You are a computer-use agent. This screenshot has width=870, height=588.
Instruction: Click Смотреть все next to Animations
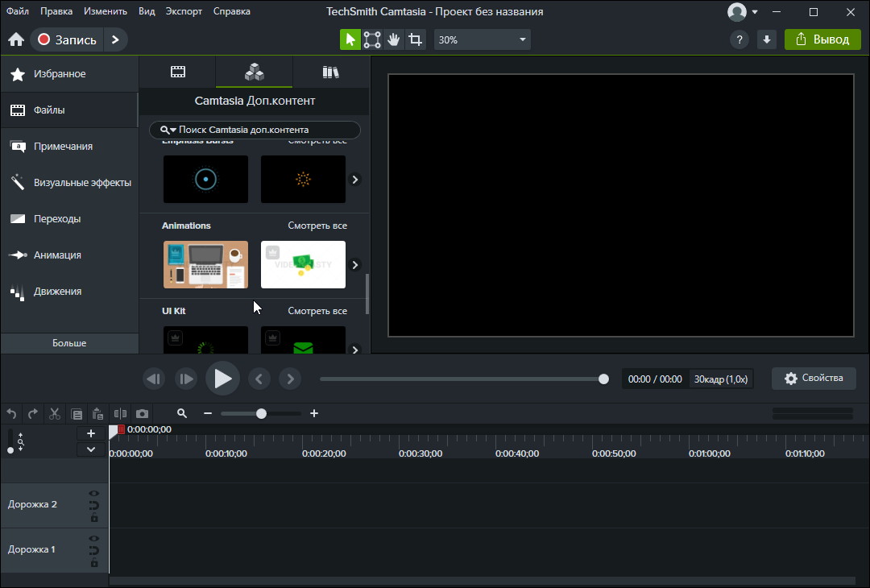(317, 226)
